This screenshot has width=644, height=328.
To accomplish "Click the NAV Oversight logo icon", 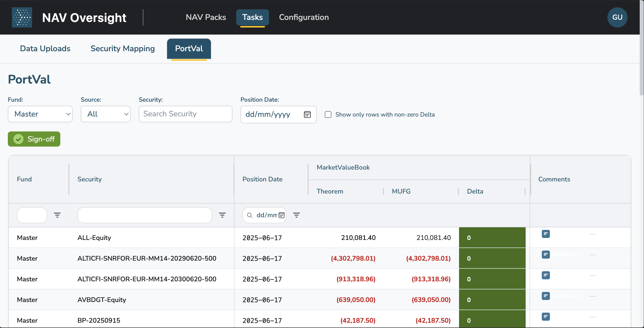I will pos(22,17).
